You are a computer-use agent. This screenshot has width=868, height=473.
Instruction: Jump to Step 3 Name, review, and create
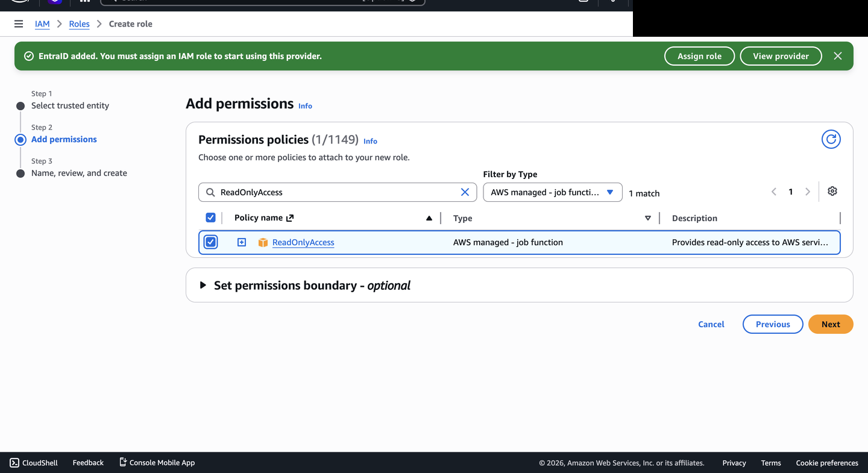(x=79, y=173)
